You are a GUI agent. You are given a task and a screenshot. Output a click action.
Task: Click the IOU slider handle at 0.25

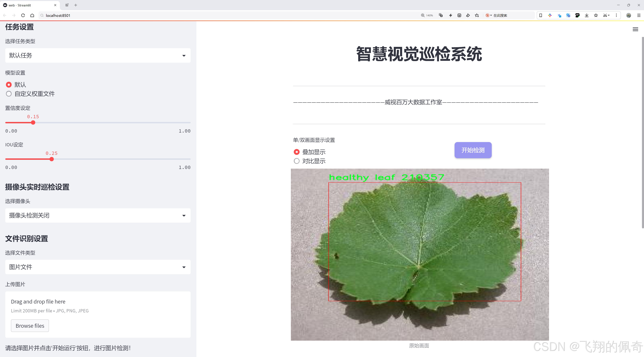(51, 159)
